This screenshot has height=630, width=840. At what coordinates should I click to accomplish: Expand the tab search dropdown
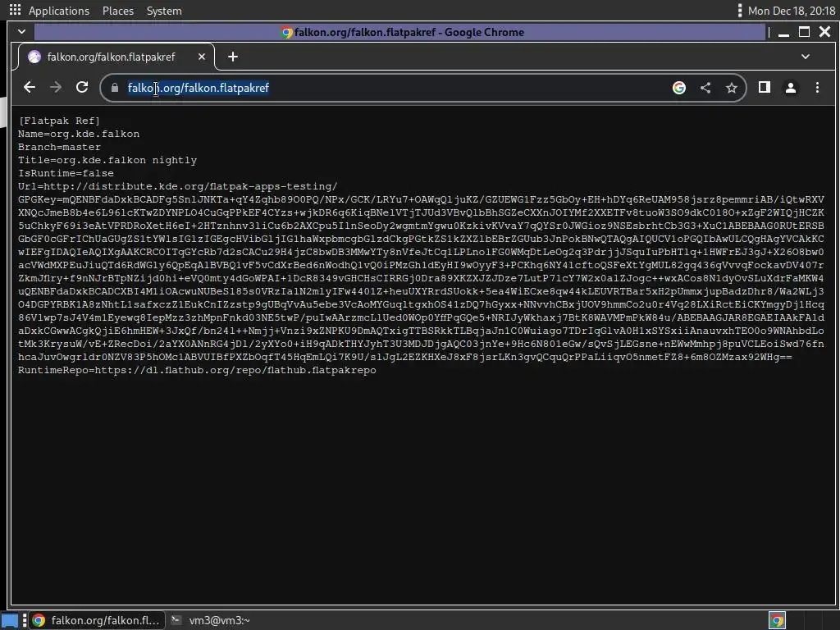pos(806,57)
